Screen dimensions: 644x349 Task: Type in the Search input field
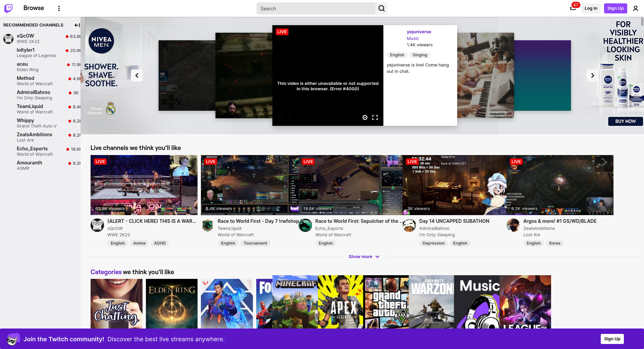click(x=316, y=9)
